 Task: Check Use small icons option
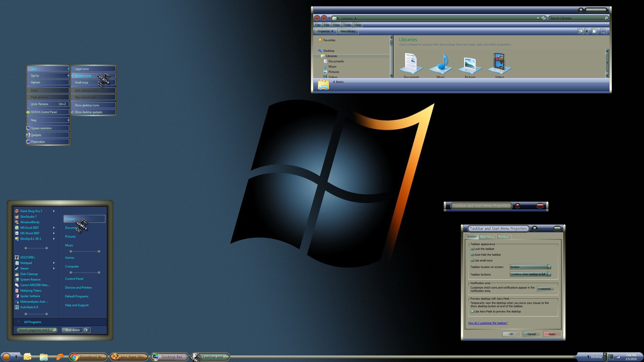click(472, 260)
